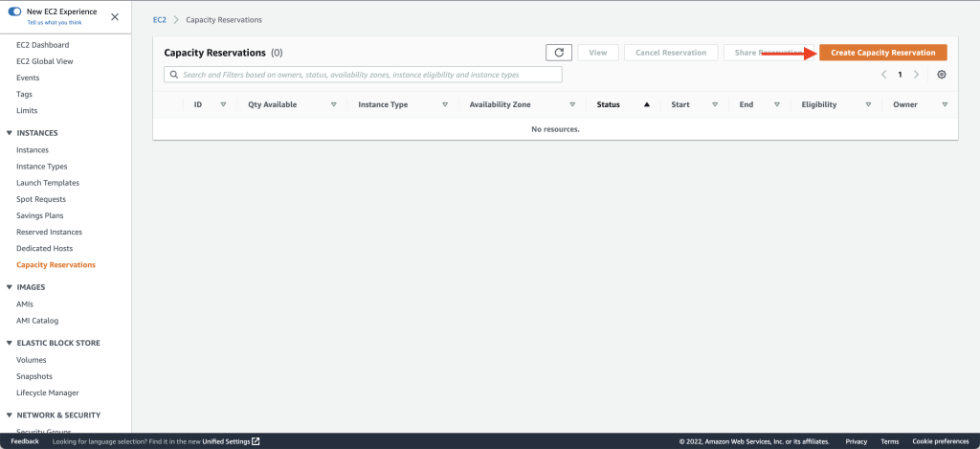Viewport: 980px width, 449px height.
Task: Open Lifecycle Manager page
Action: (48, 393)
